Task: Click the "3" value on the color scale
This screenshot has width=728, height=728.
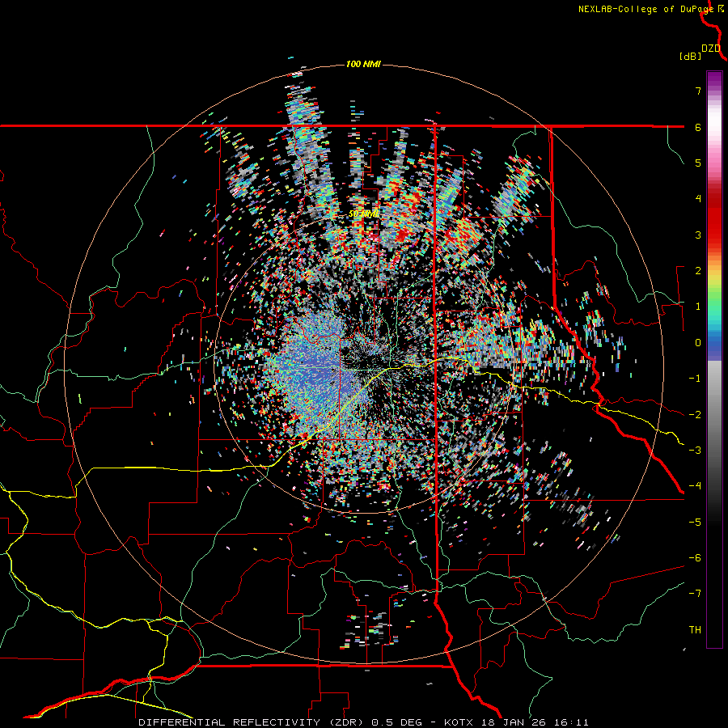Action: coord(698,235)
